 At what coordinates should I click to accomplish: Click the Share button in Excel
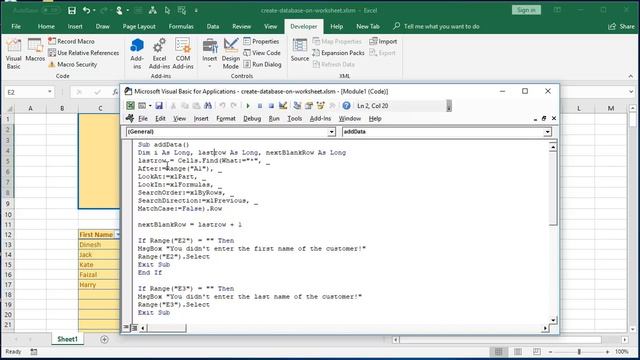(x=622, y=26)
